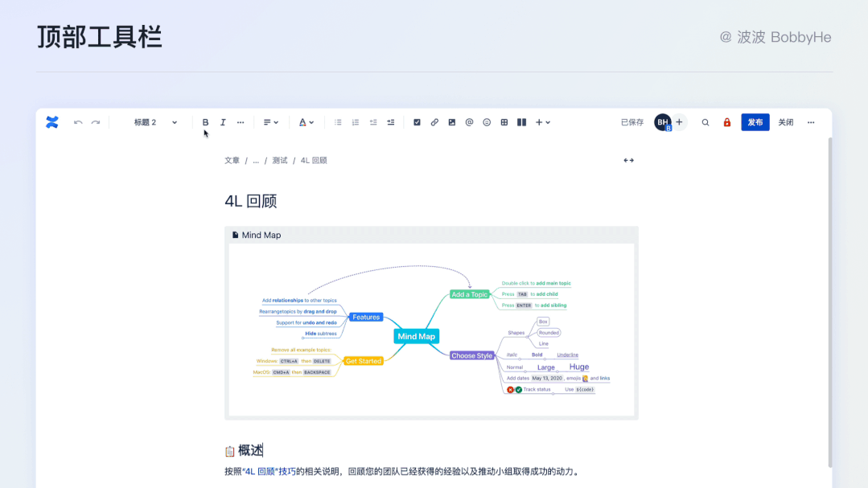
Task: Expand the collapsed breadcrumb ellipsis
Action: click(256, 161)
